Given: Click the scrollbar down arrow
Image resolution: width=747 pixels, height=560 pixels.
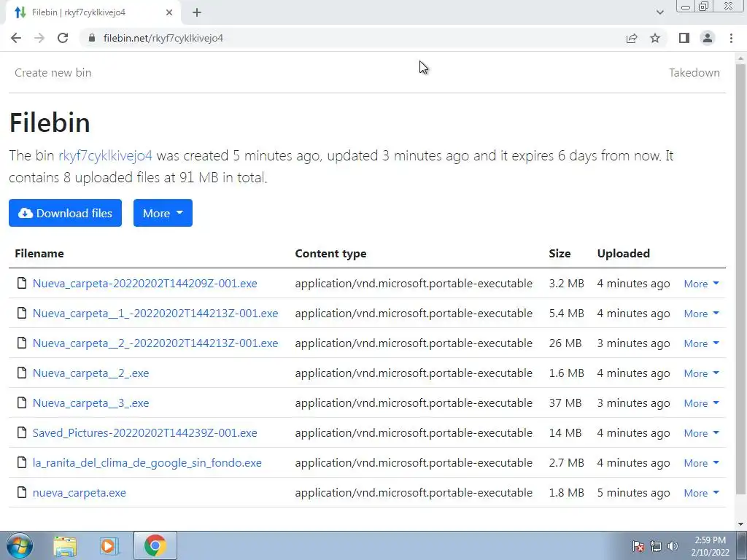Looking at the screenshot, I should (x=740, y=525).
